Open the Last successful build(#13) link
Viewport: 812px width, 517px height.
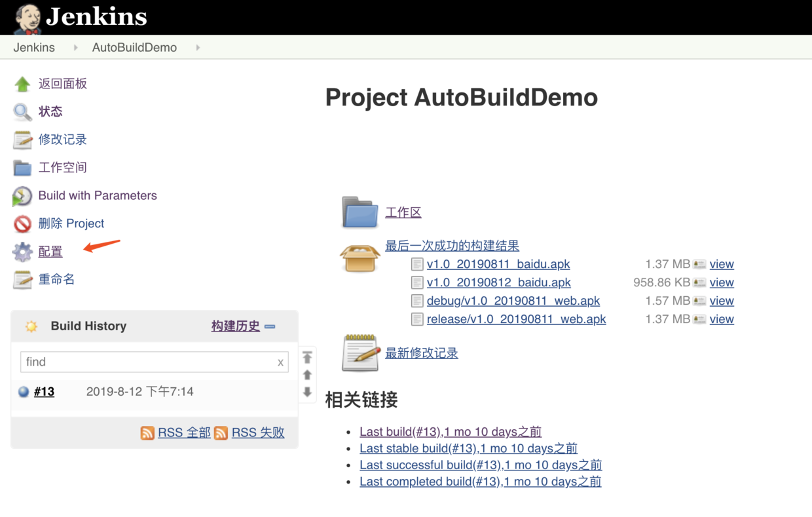pos(481,465)
